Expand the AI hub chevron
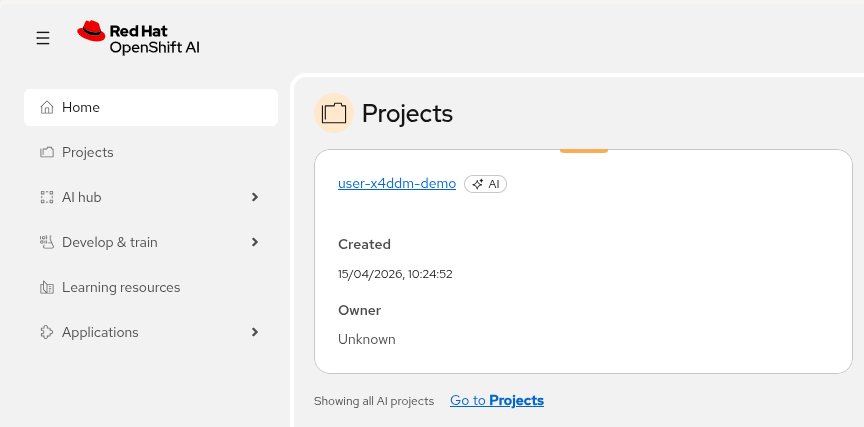The image size is (864, 427). [x=255, y=197]
